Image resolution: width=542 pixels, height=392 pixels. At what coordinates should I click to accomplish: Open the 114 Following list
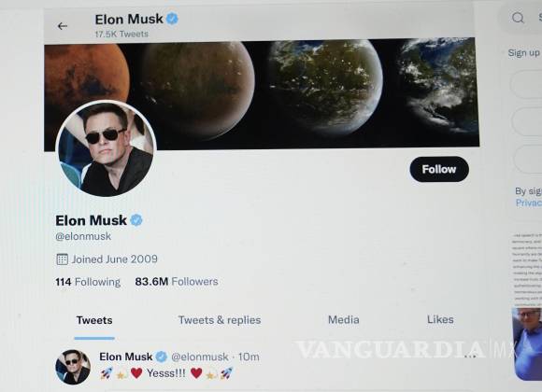[88, 282]
